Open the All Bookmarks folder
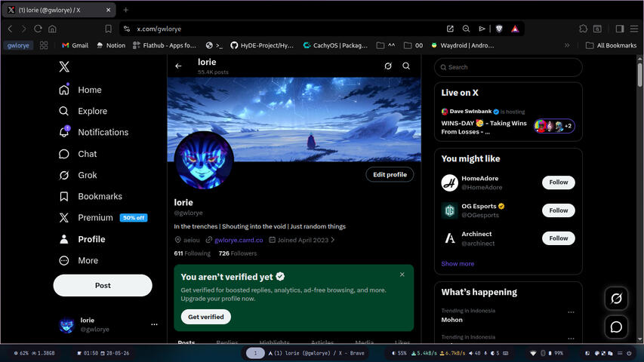Screen dimensions: 644x362 (x=611, y=45)
